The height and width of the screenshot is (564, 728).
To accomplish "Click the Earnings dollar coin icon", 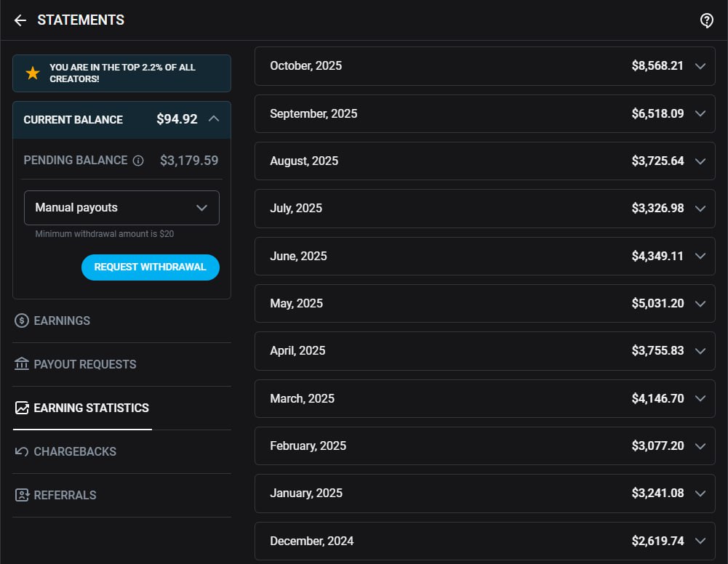I will point(22,321).
